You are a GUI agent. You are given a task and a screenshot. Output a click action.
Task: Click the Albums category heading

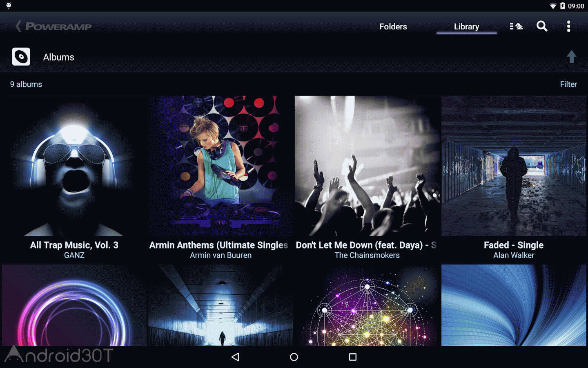coord(59,57)
